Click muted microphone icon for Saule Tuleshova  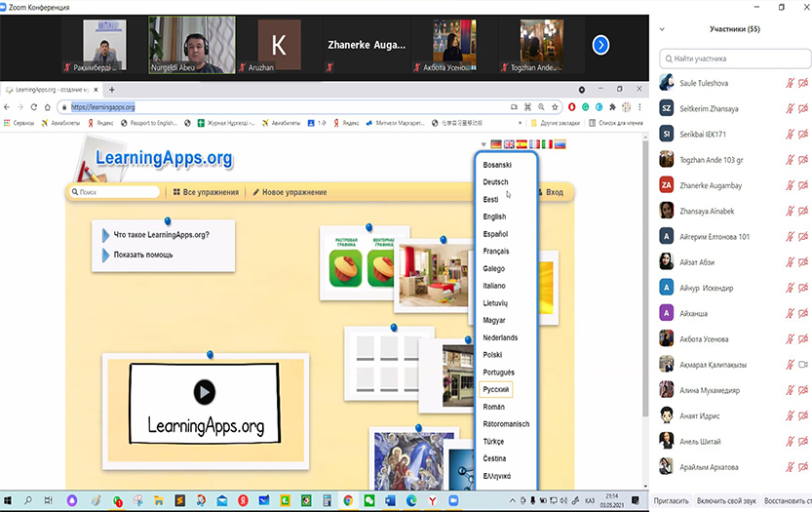[x=790, y=83]
